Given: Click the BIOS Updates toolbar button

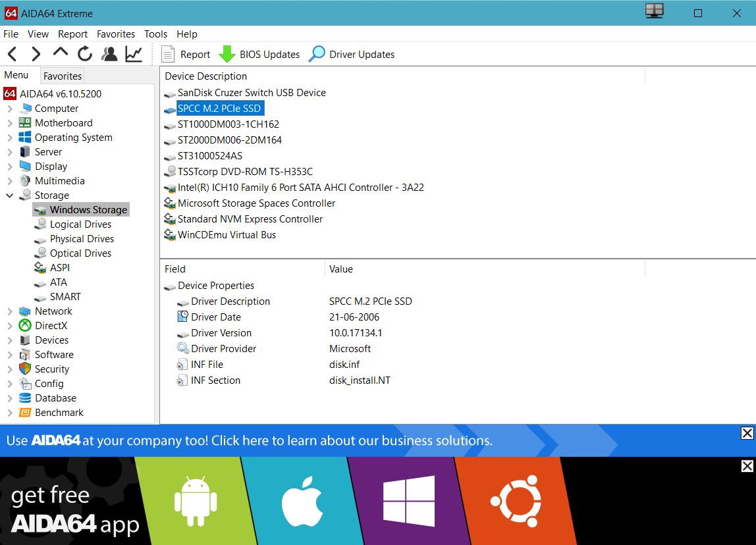Looking at the screenshot, I should click(259, 55).
